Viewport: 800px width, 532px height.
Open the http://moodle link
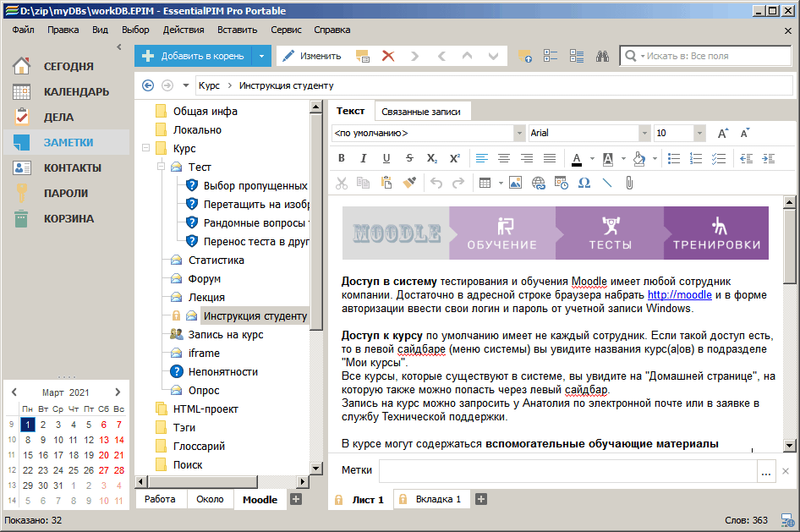pyautogui.click(x=680, y=295)
